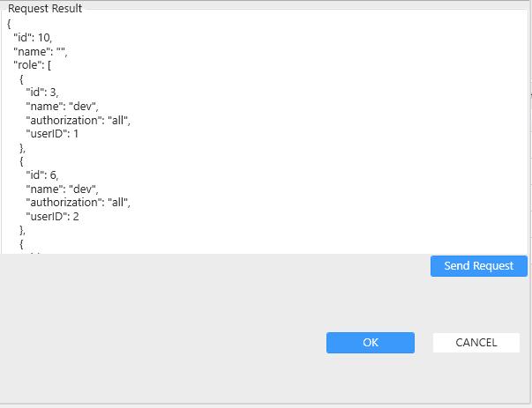
Task: Click the "role": [ line
Action: pos(32,65)
